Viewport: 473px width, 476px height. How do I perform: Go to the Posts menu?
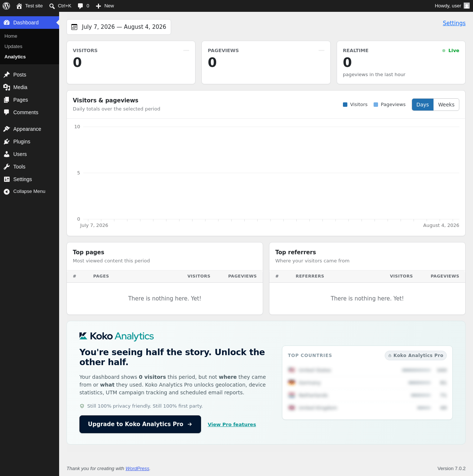pyautogui.click(x=30, y=75)
